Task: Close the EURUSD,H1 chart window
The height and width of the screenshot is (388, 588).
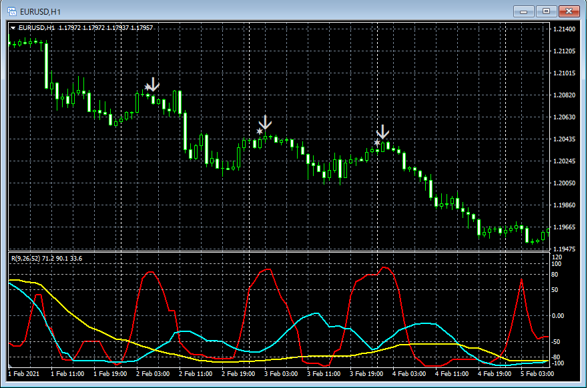Action: tap(569, 11)
